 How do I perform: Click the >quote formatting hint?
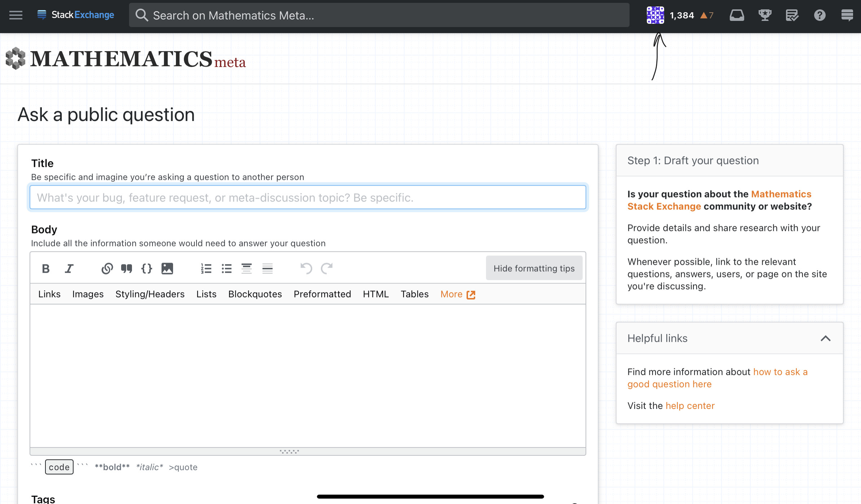[183, 467]
